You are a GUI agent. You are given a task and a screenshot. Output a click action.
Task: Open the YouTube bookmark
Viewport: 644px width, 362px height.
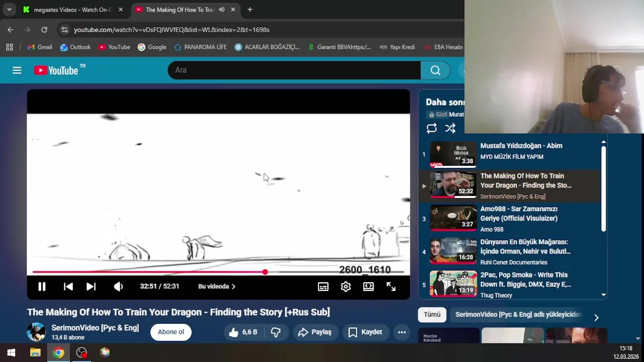pos(114,47)
